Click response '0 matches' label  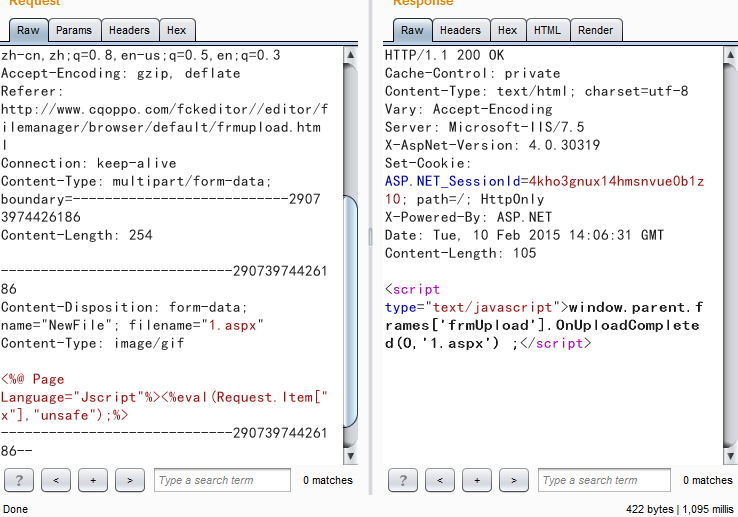[708, 480]
